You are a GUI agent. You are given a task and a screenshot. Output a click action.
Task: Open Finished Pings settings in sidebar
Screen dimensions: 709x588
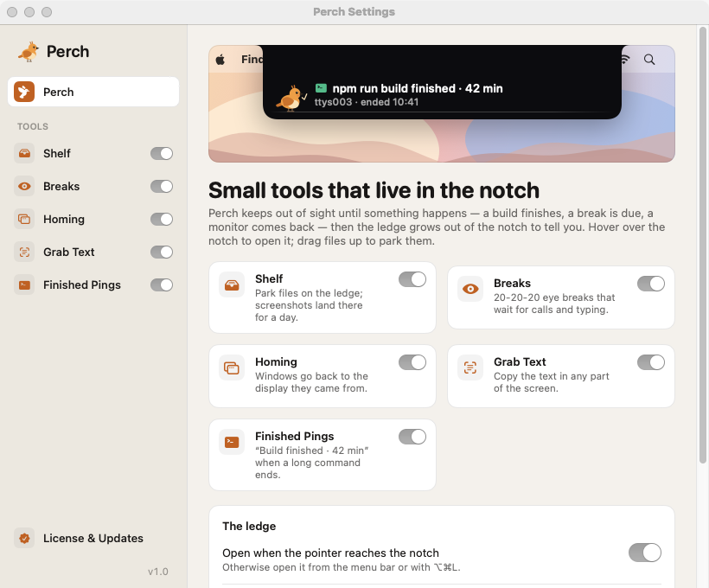point(82,285)
